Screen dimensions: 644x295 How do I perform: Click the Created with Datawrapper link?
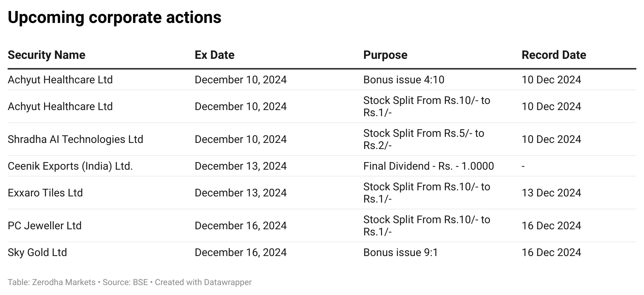203,282
